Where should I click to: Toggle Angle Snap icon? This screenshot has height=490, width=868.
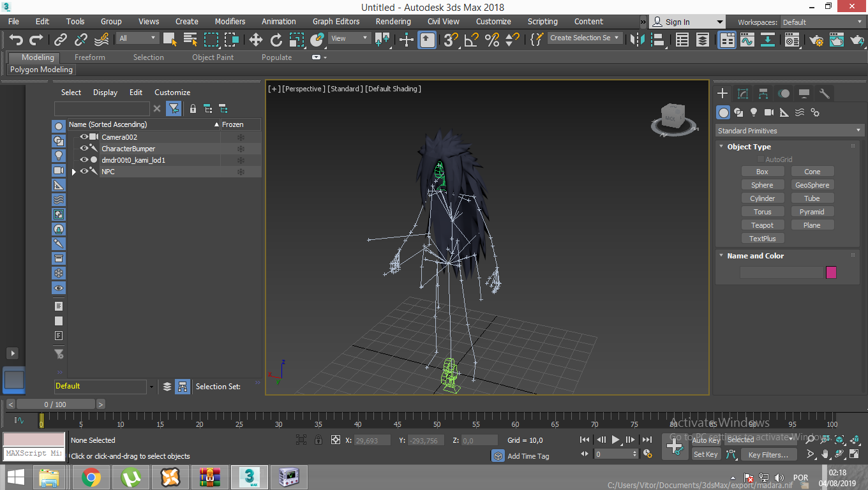tap(472, 40)
